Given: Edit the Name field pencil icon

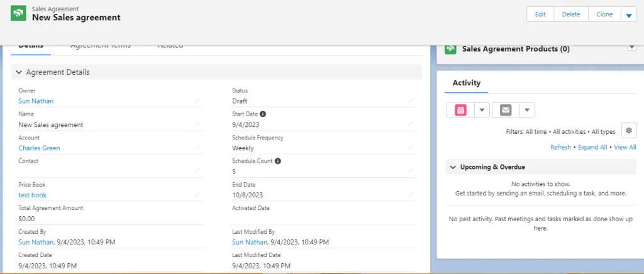Looking at the screenshot, I should pos(197,124).
